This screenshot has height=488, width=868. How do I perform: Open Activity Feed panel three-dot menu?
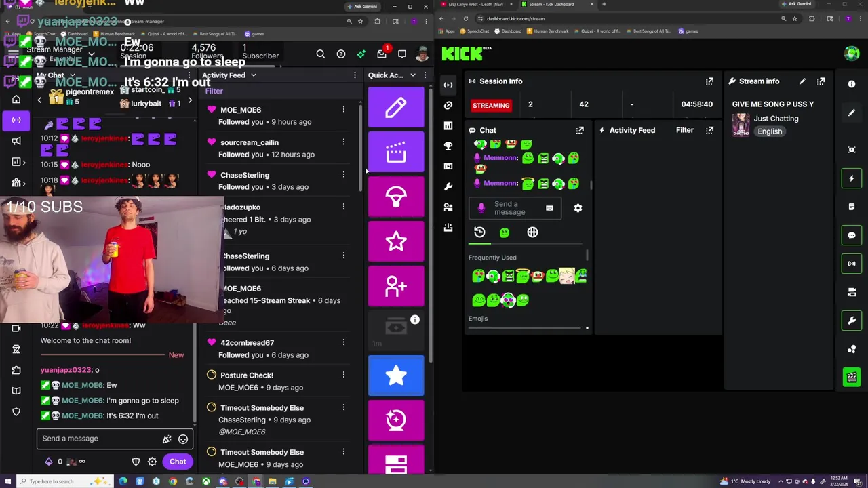pos(355,75)
